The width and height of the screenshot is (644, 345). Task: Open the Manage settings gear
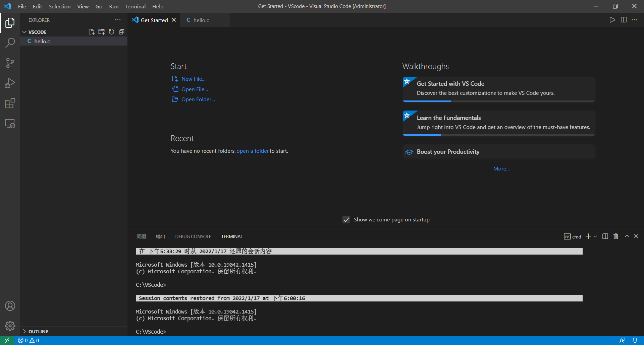(x=10, y=326)
